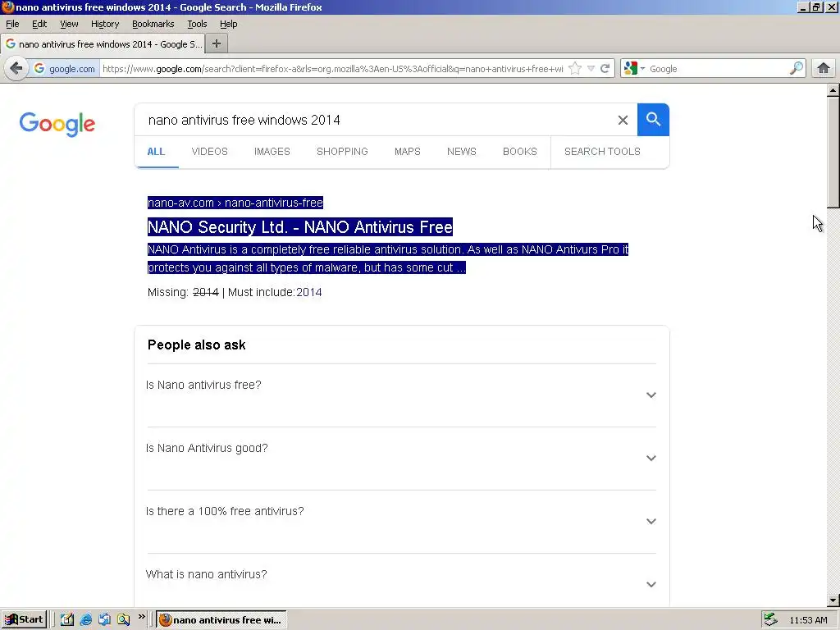
Task: Launch Internet Explorer from Quick Launch
Action: tap(85, 620)
